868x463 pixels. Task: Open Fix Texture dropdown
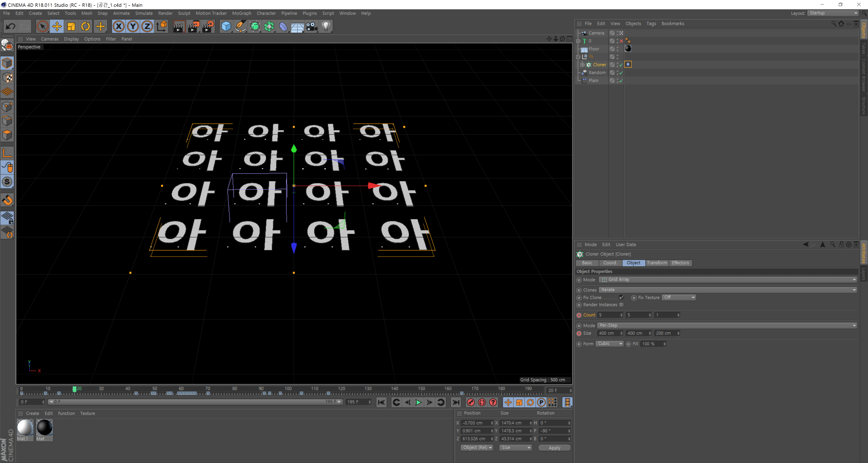point(679,297)
